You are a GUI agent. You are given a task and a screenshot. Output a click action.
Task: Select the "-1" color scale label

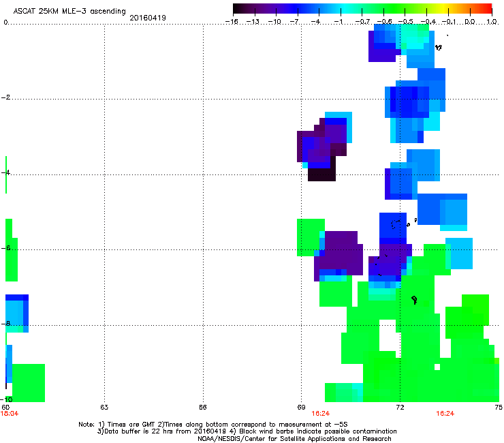(338, 22)
